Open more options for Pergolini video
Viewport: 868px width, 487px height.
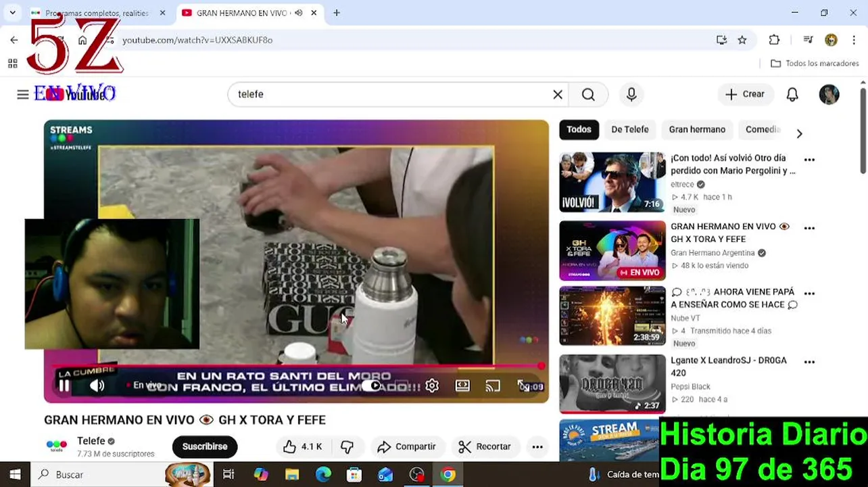click(x=809, y=160)
